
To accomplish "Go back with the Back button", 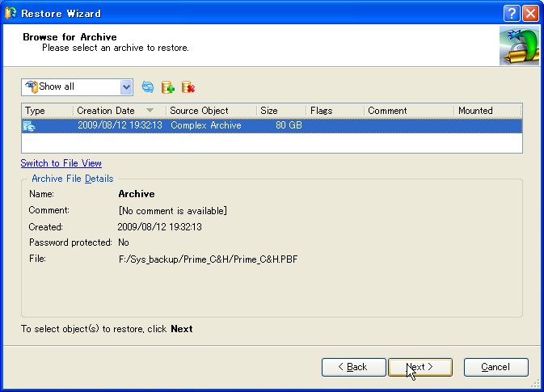I will pyautogui.click(x=353, y=367).
